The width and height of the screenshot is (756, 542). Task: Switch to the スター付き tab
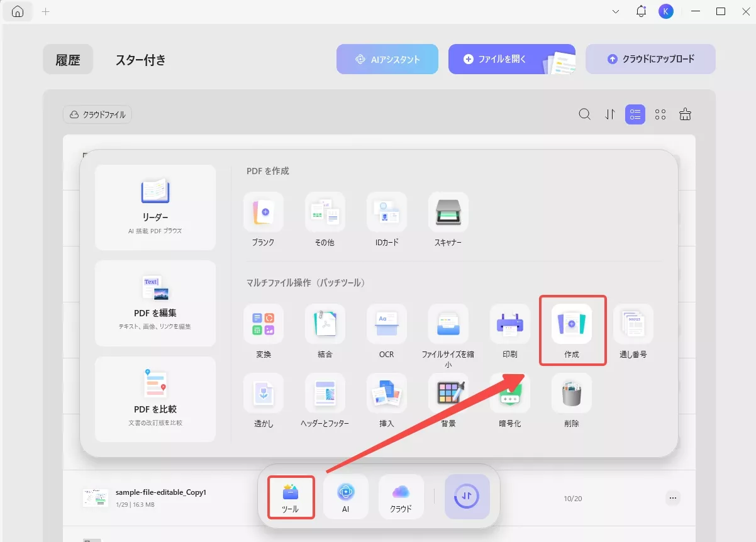140,60
